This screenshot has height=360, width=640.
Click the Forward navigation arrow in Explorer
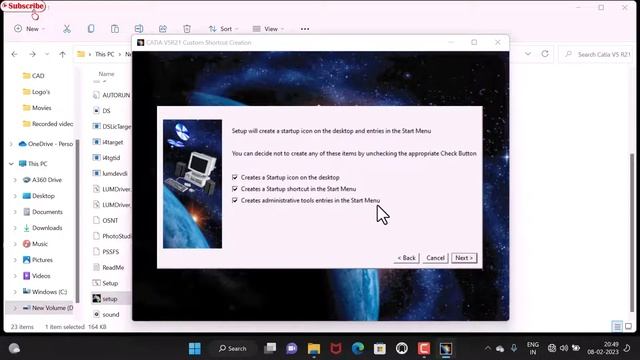32,54
